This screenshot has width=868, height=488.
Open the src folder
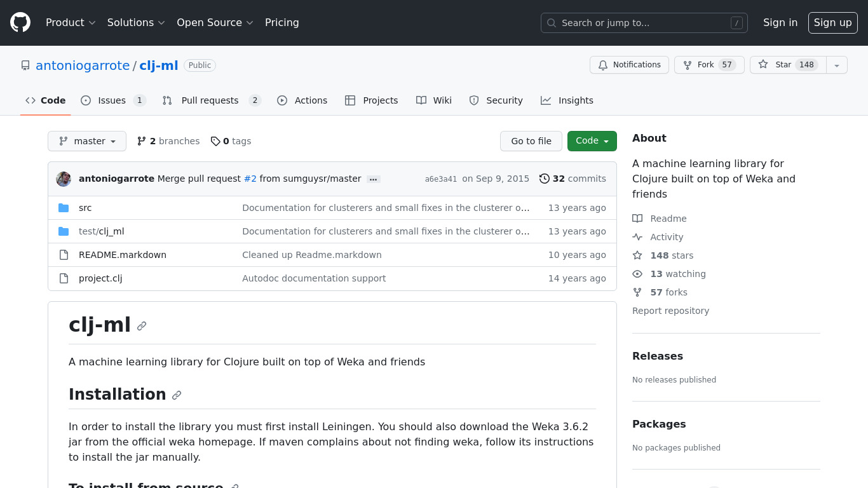[85, 208]
